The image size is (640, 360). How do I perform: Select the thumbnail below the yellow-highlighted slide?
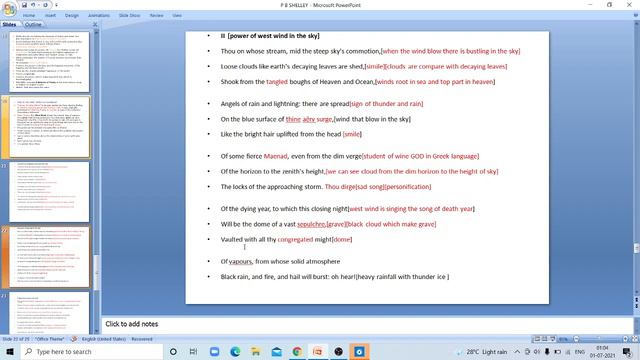pyautogui.click(x=49, y=192)
